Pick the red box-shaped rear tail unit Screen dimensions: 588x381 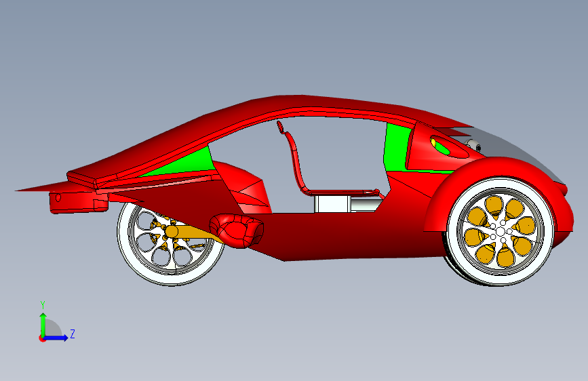(78, 203)
